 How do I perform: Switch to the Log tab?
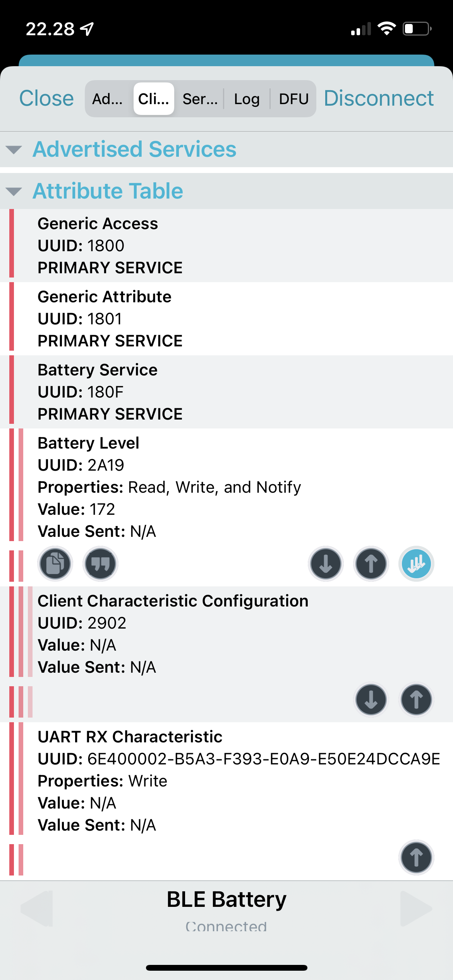tap(247, 99)
